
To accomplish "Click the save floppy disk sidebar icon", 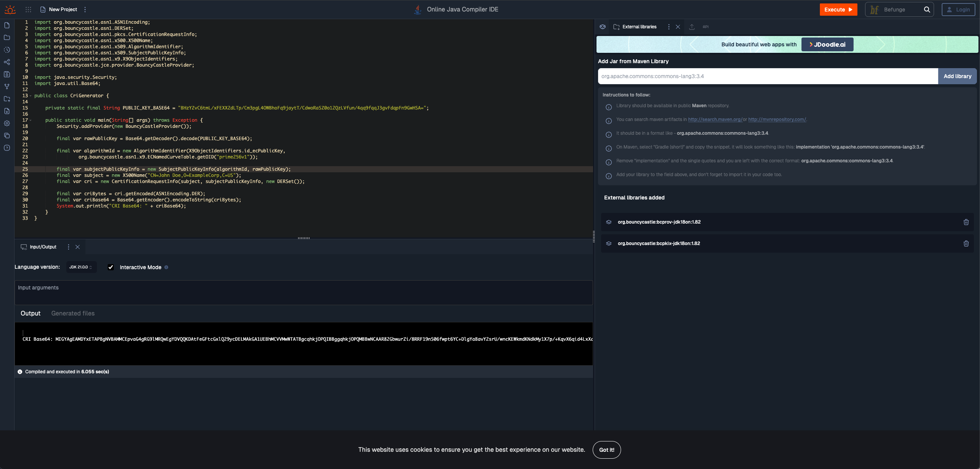I will (x=7, y=74).
